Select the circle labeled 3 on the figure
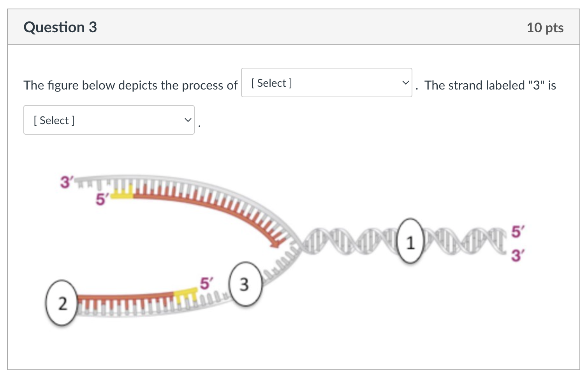The image size is (588, 376). pyautogui.click(x=245, y=284)
